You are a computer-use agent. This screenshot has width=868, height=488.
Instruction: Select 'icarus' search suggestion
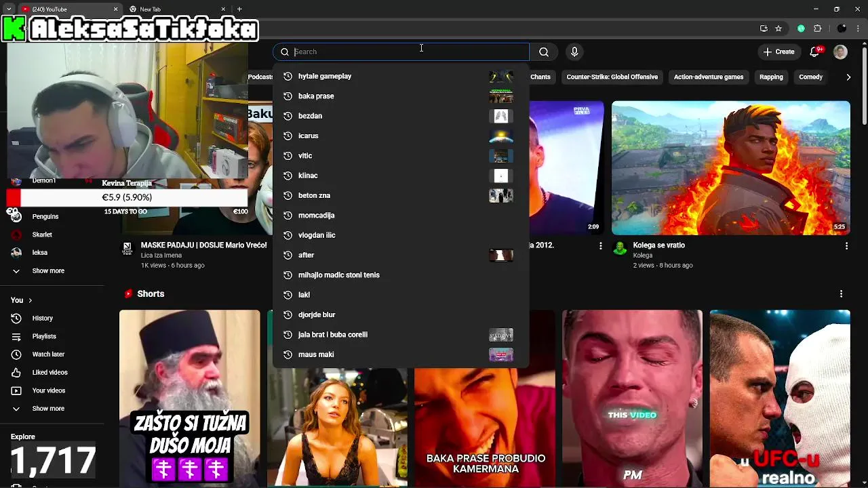pos(400,136)
